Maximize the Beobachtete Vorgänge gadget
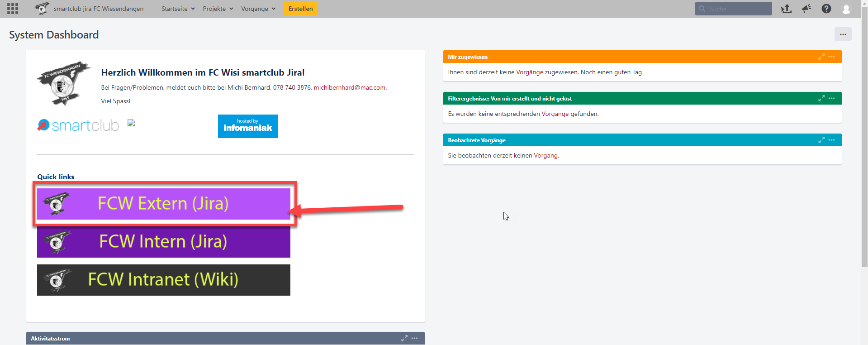868x345 pixels. (x=821, y=140)
